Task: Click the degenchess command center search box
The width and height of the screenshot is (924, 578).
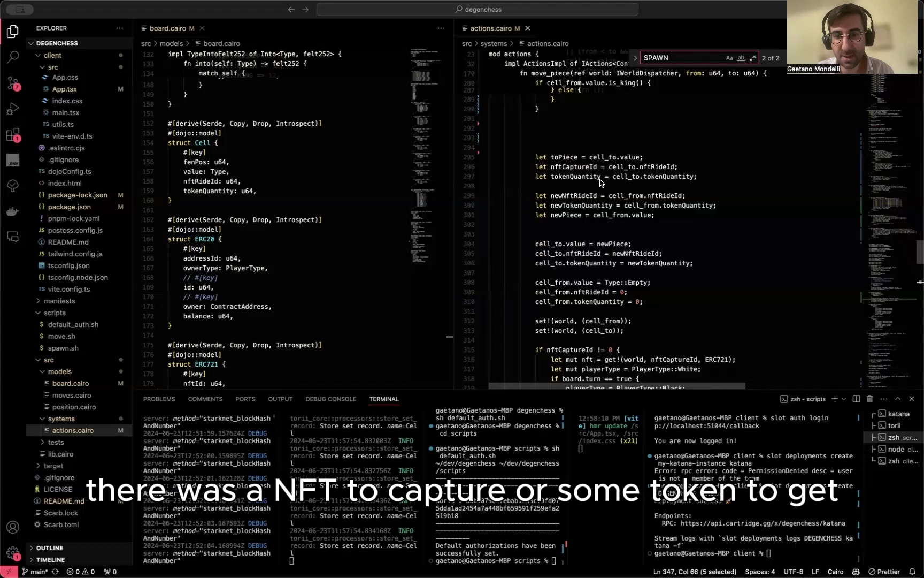Action: (x=478, y=9)
